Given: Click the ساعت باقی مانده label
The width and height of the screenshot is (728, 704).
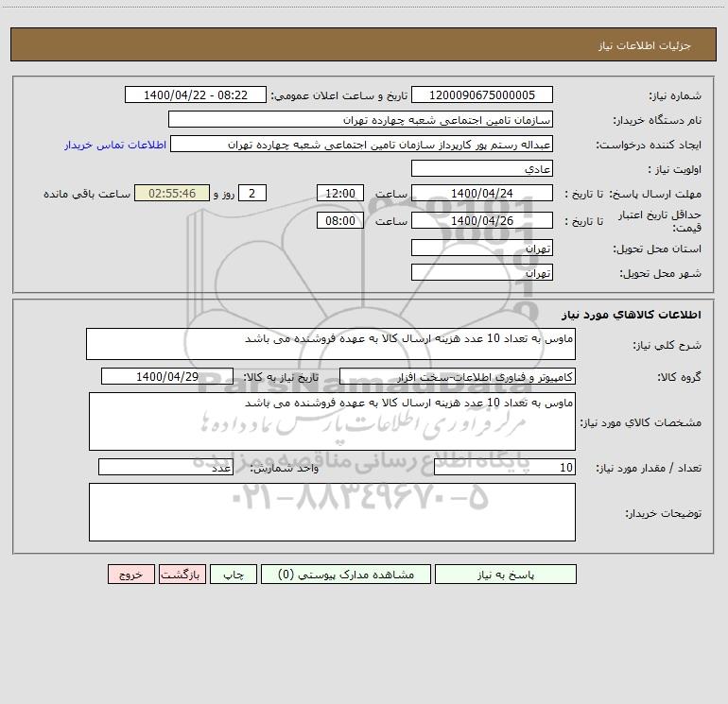Looking at the screenshot, I should tap(87, 194).
